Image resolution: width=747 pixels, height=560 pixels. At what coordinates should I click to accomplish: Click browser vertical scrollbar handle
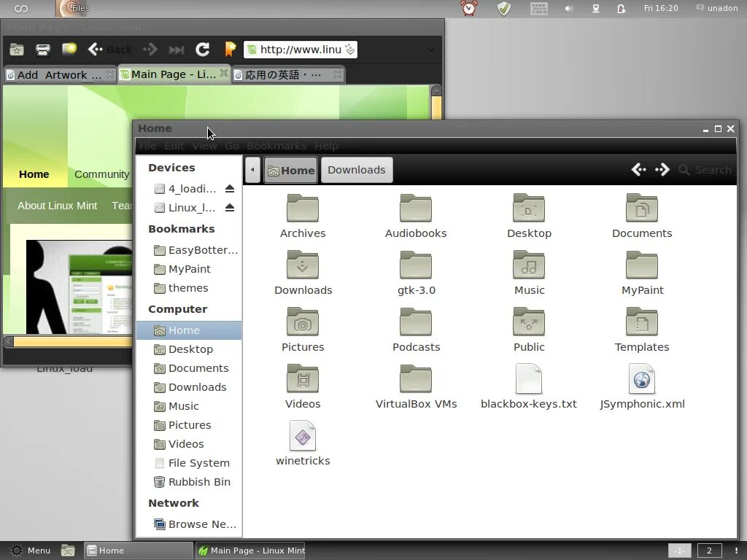pos(436,108)
